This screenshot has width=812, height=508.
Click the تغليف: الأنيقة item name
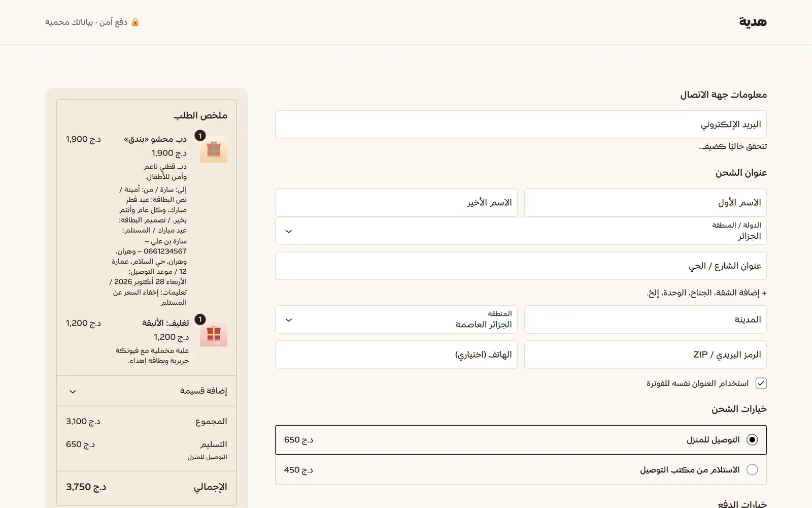coord(165,323)
